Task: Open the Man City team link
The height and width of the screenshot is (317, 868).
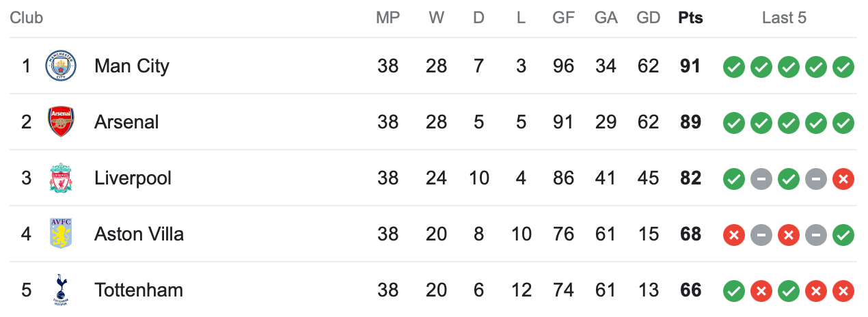Action: click(132, 66)
